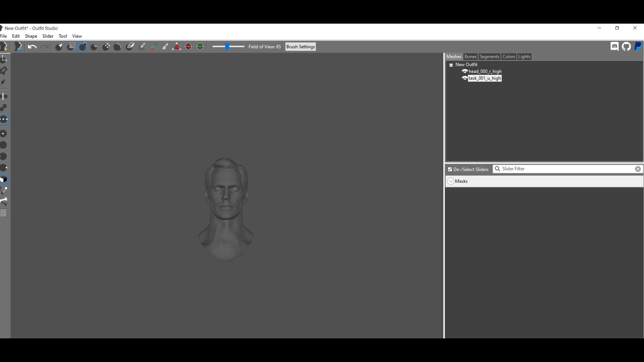Switch to the Segments tab
The width and height of the screenshot is (644, 362).
coord(490,57)
